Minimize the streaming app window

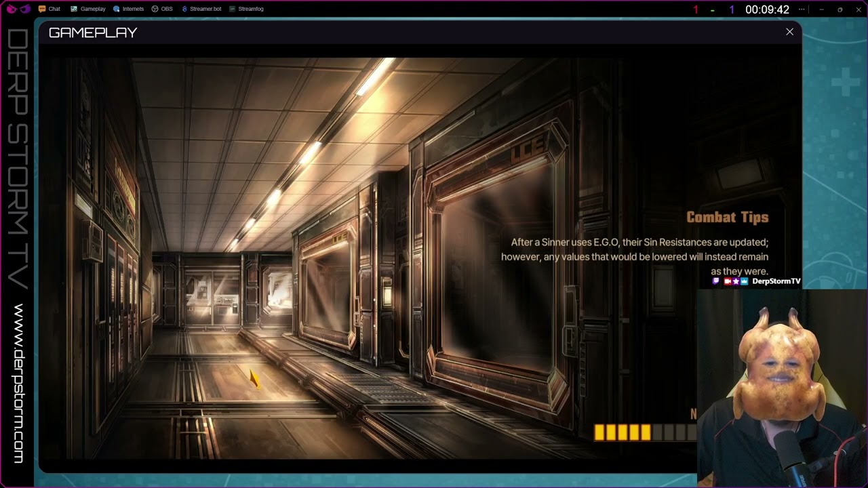pos(821,9)
